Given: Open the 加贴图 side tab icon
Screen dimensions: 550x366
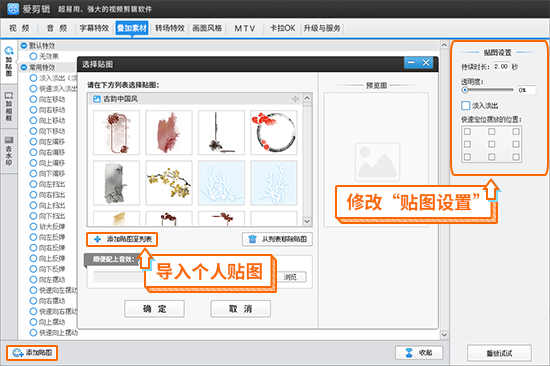Looking at the screenshot, I should pos(9,51).
